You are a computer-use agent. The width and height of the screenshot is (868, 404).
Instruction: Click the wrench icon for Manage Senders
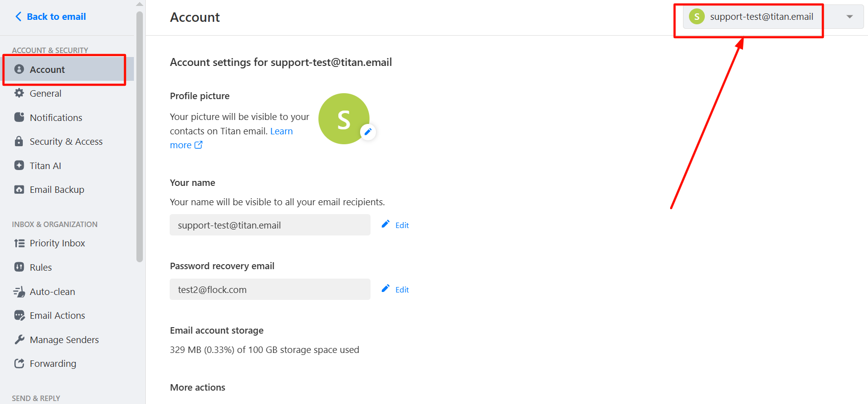[x=19, y=340]
